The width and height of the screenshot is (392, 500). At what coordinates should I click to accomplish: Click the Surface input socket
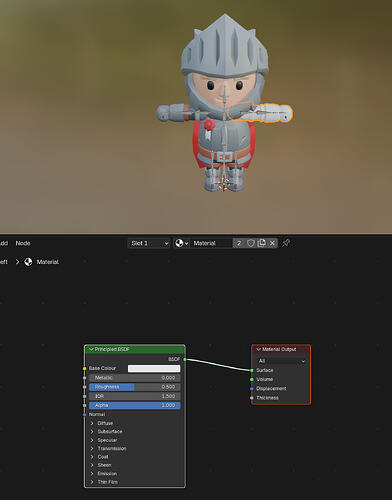(252, 370)
